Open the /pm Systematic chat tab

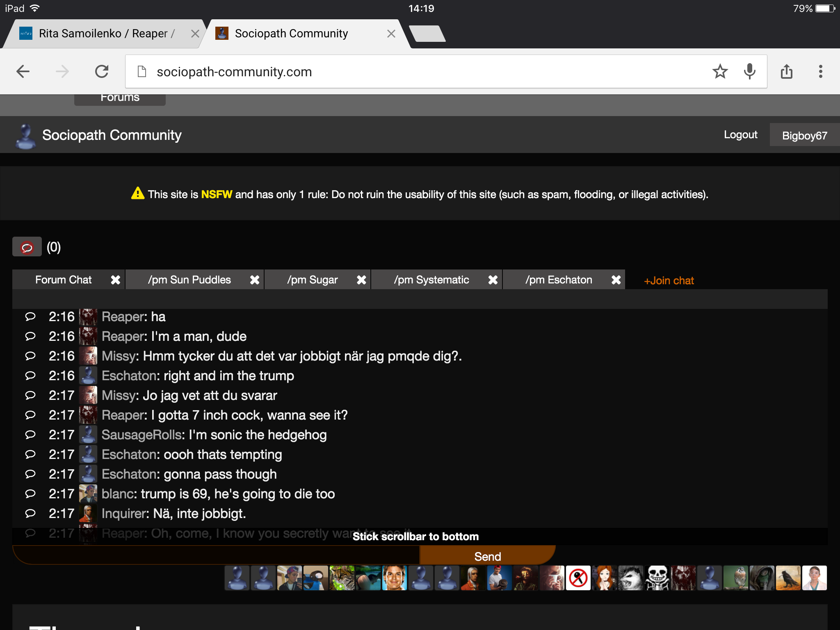pyautogui.click(x=431, y=280)
